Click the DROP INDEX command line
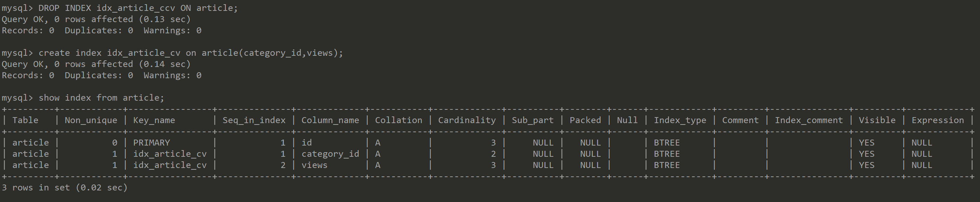Viewport: 980px width, 202px height. 138,8
